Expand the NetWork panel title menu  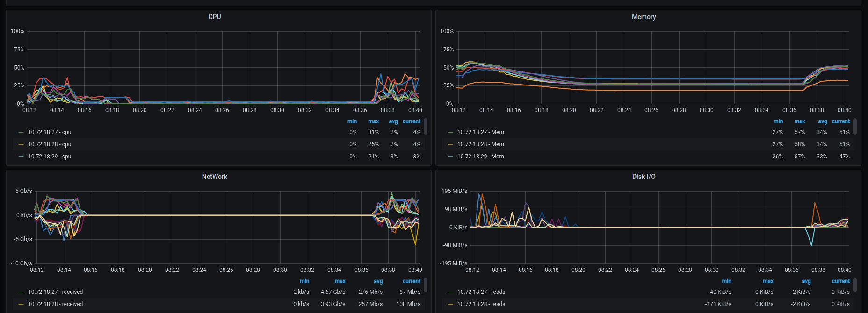click(x=214, y=177)
